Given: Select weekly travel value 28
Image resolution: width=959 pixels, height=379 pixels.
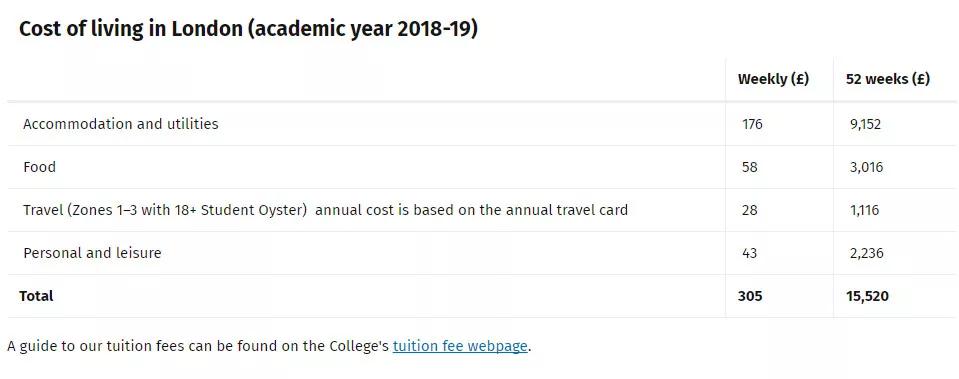Looking at the screenshot, I should point(749,210).
